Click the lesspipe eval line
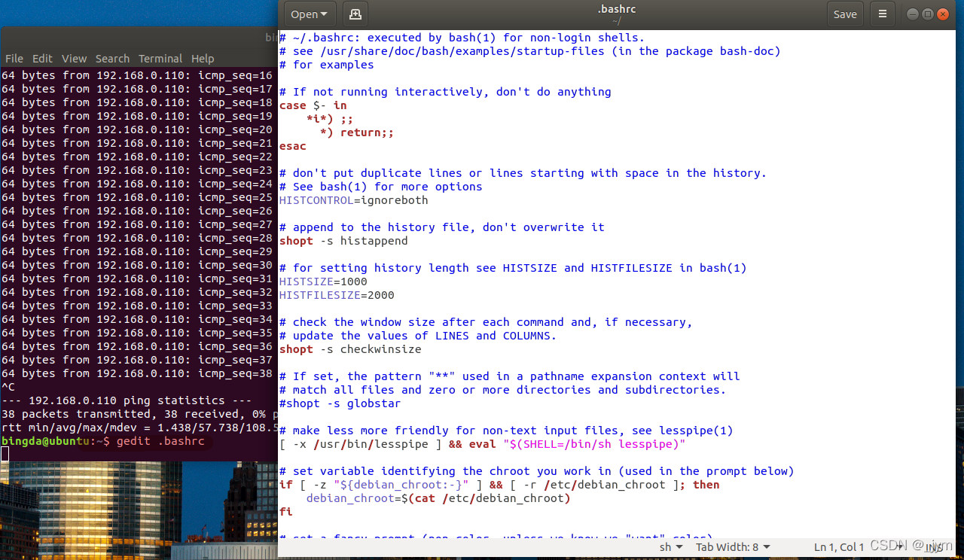The height and width of the screenshot is (560, 964). tap(482, 444)
